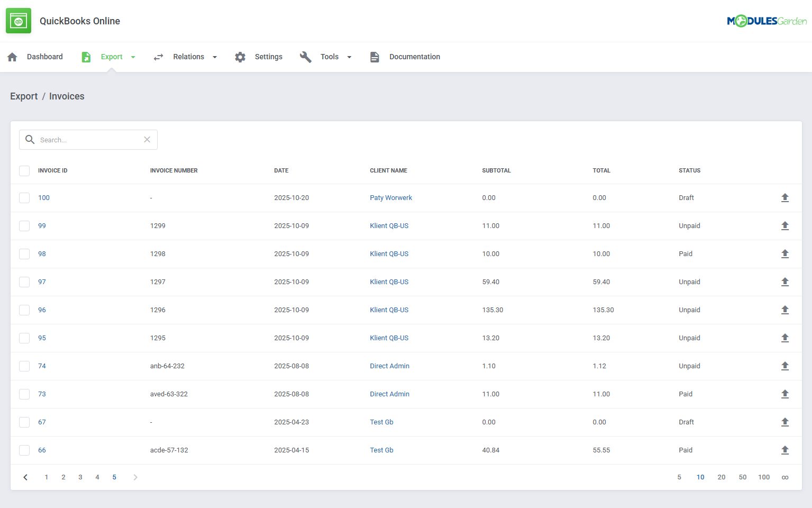Export invoice 99 with its upload icon
The width and height of the screenshot is (812, 508).
click(x=785, y=226)
